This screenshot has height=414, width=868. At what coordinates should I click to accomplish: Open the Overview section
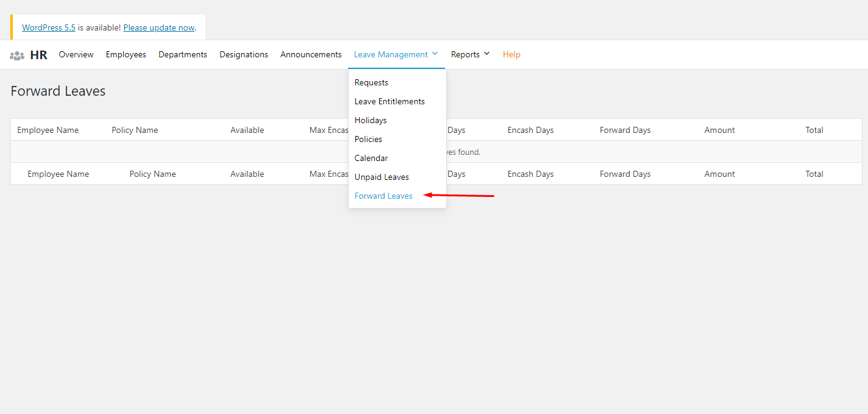(76, 54)
